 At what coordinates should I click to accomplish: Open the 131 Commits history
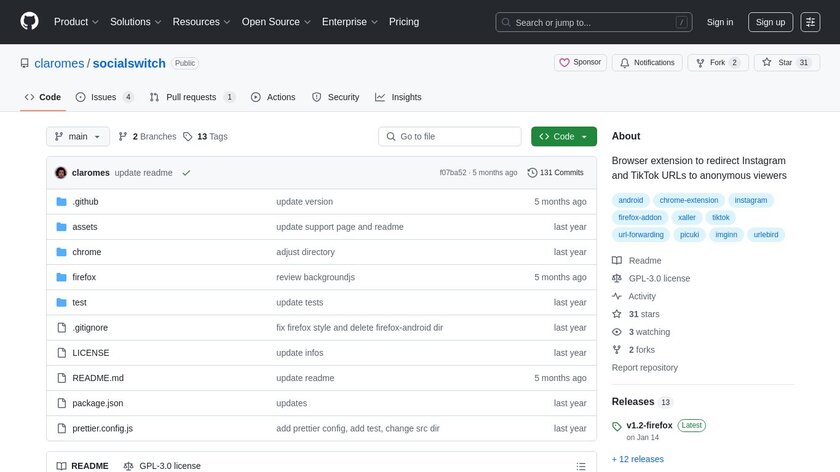(x=555, y=173)
